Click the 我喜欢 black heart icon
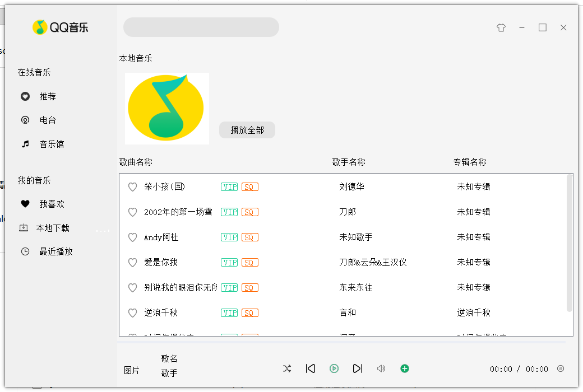 pos(25,204)
